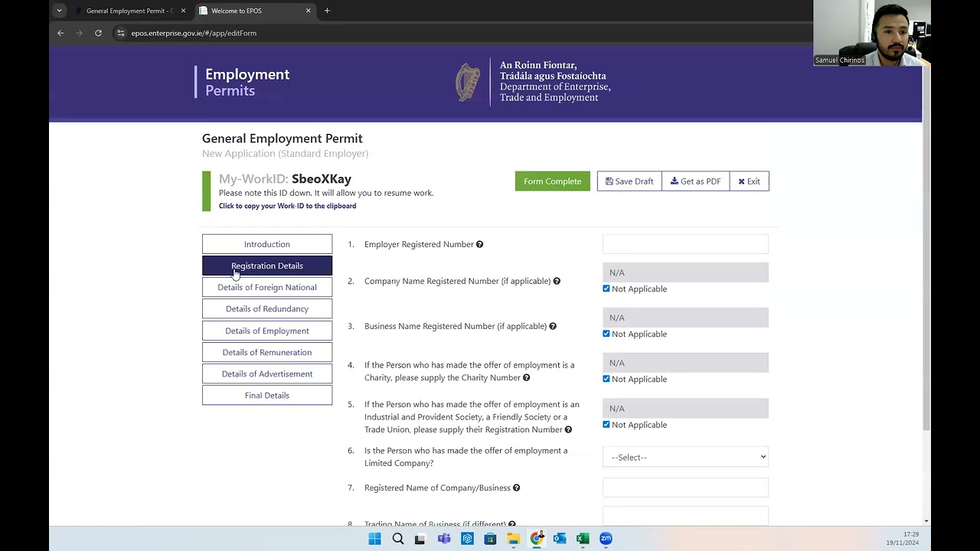
Task: Open Zoom from taskbar
Action: point(606,539)
